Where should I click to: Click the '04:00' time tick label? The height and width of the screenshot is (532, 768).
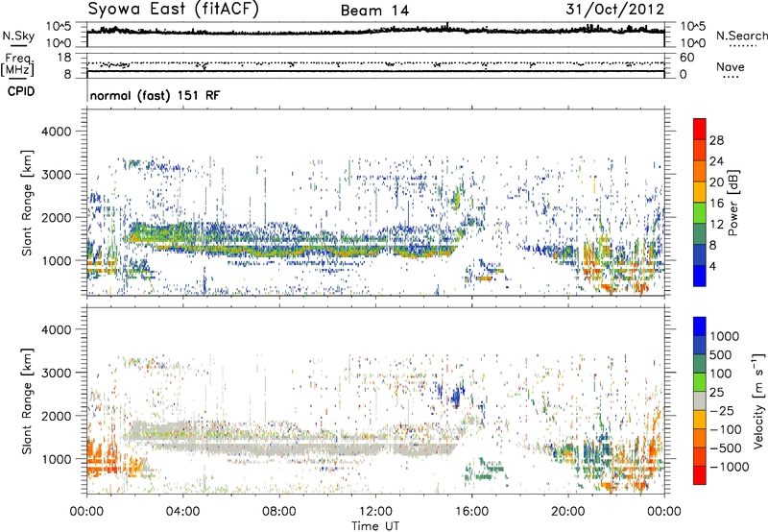point(183,512)
